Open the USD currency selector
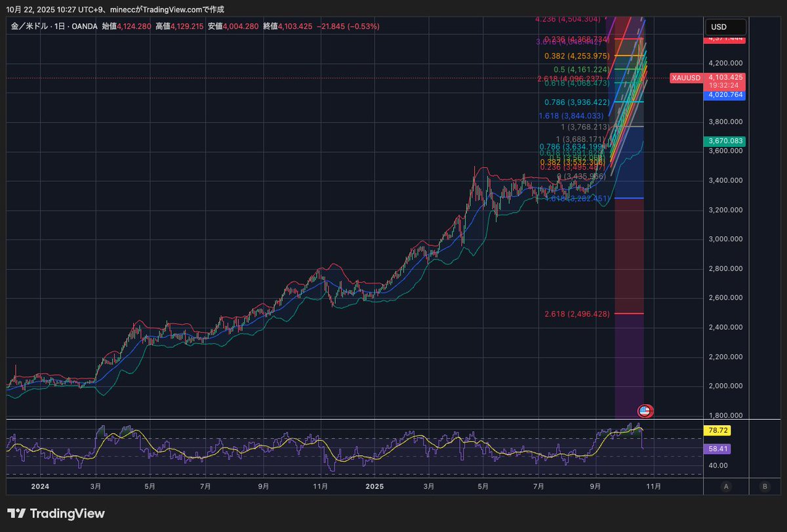This screenshot has height=532, width=787. click(x=725, y=28)
